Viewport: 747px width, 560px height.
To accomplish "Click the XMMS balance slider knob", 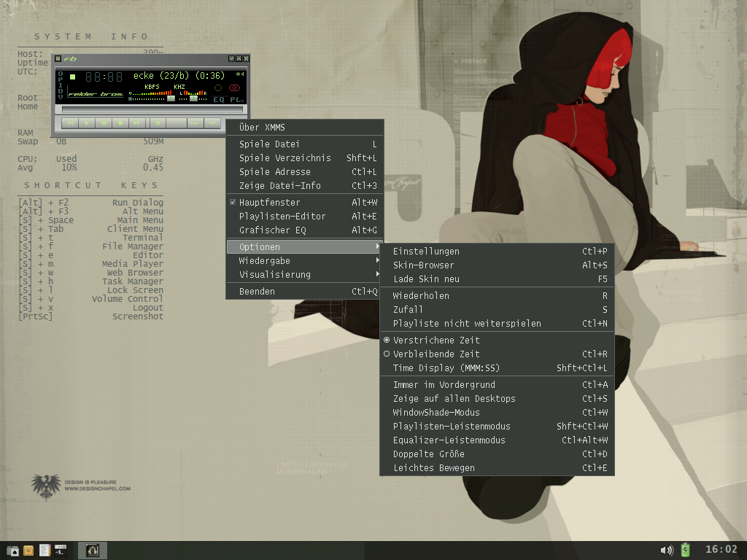I will click(193, 98).
